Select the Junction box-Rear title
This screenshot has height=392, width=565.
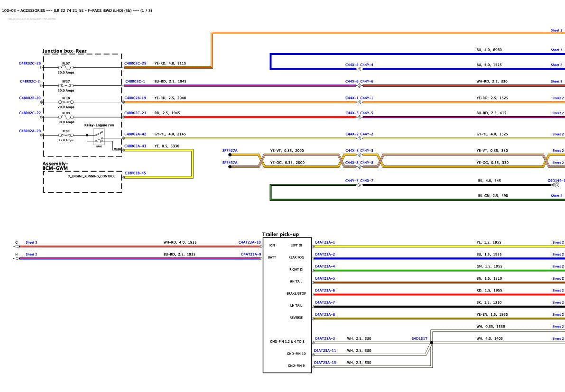pos(65,51)
